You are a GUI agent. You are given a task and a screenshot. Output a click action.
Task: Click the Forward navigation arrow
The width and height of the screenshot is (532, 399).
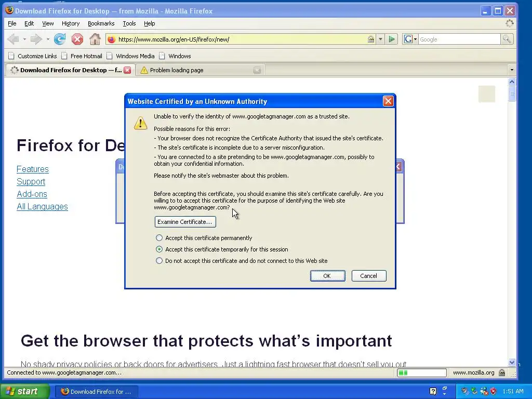coord(36,39)
